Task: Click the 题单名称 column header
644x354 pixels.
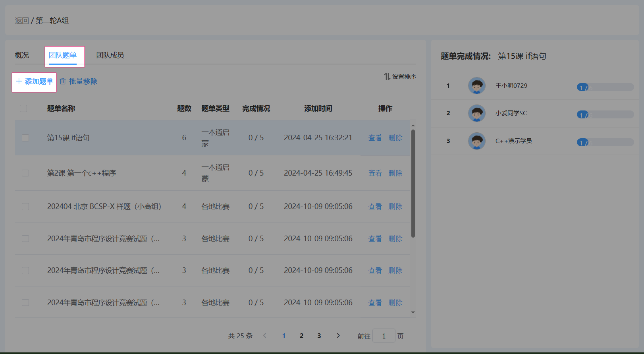Action: point(61,108)
